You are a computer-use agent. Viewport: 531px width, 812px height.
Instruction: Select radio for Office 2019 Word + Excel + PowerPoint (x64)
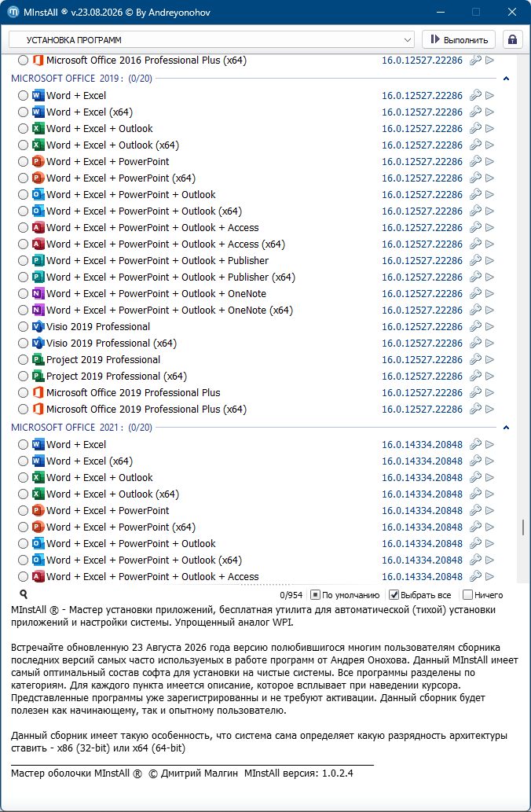point(23,178)
